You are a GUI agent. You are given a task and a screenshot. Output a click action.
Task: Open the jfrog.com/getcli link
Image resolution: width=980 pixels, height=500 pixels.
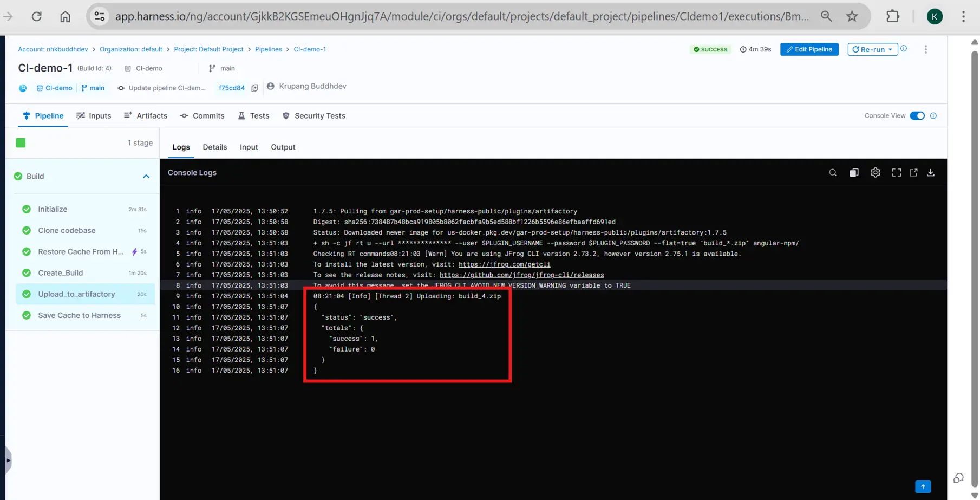point(504,264)
